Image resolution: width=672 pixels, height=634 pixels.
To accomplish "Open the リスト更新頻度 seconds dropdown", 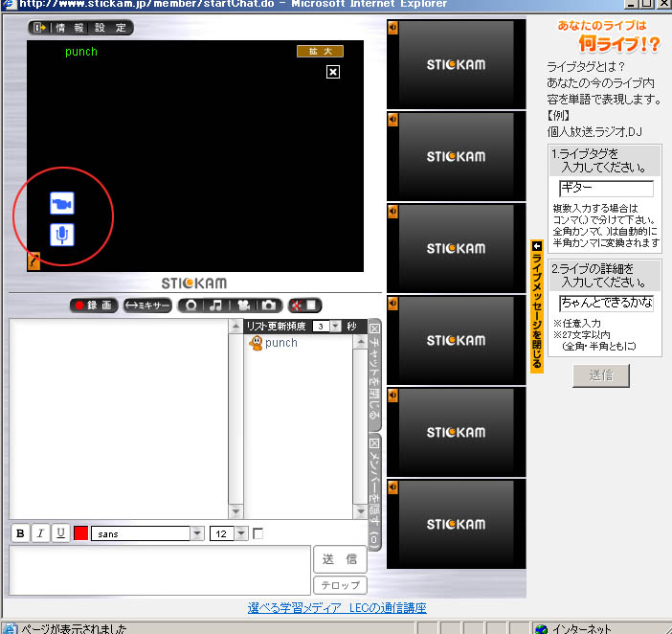I will pyautogui.click(x=336, y=327).
